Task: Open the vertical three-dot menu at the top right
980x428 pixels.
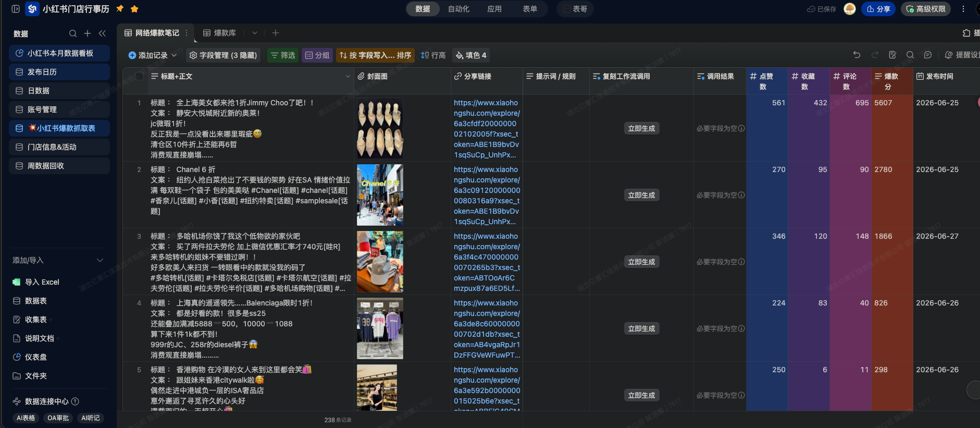Action: point(963,9)
